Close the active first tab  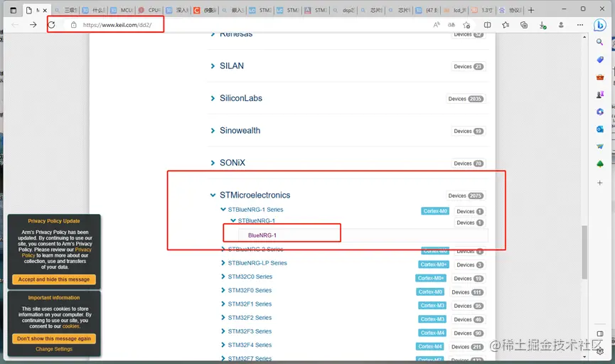point(45,11)
